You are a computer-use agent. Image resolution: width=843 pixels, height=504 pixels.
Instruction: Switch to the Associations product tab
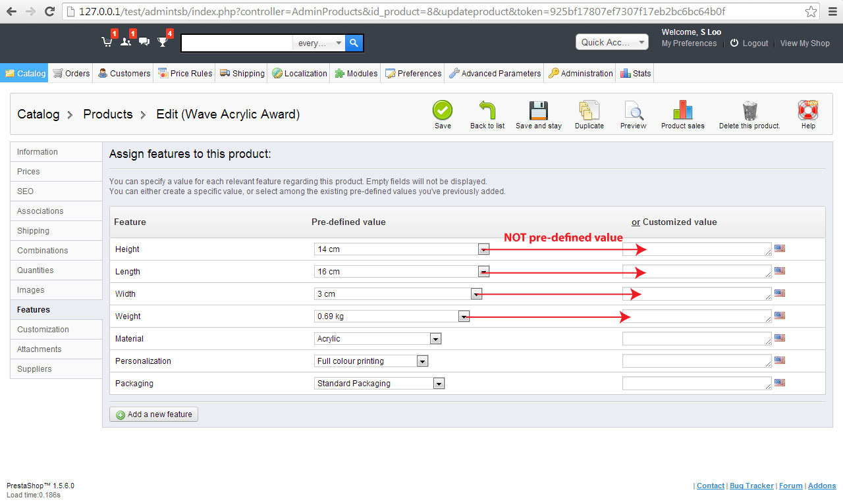[56, 211]
